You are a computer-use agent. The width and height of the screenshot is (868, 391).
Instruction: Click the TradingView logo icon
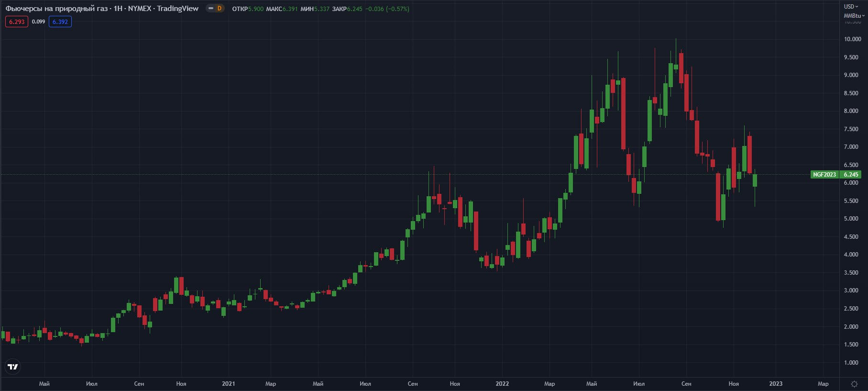(x=13, y=367)
